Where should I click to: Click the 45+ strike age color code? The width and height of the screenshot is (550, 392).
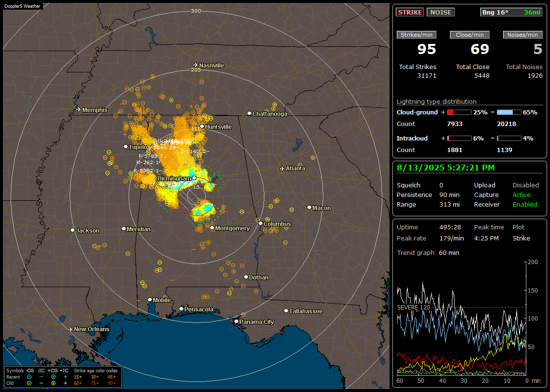(x=112, y=377)
